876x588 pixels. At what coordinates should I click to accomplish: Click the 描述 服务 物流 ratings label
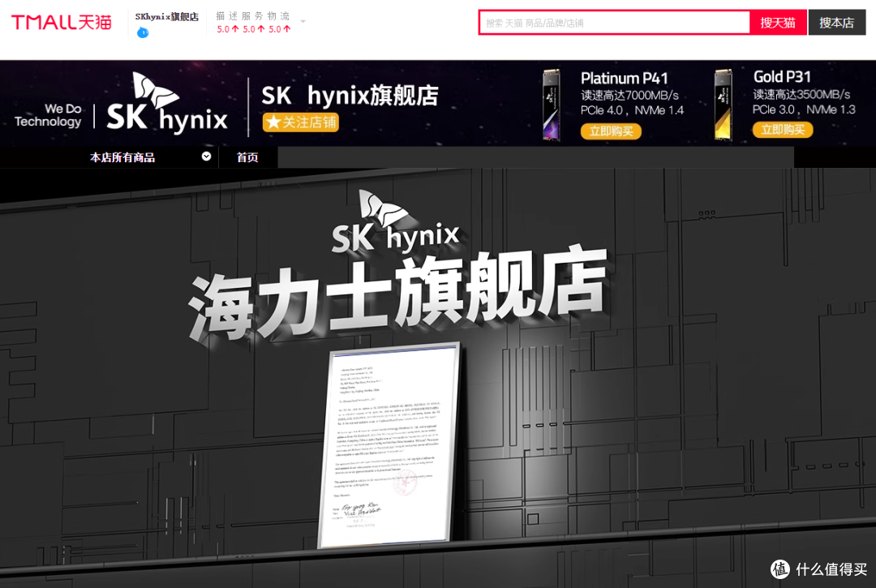pos(252,15)
